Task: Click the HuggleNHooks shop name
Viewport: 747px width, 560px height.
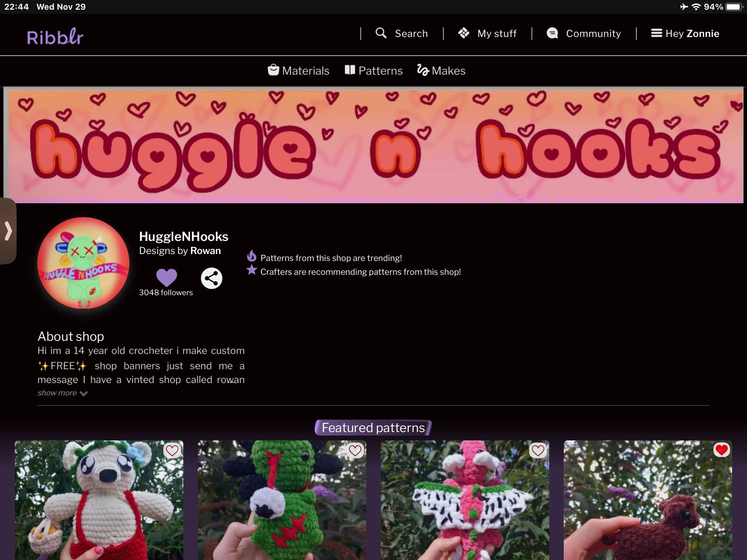Action: click(183, 236)
